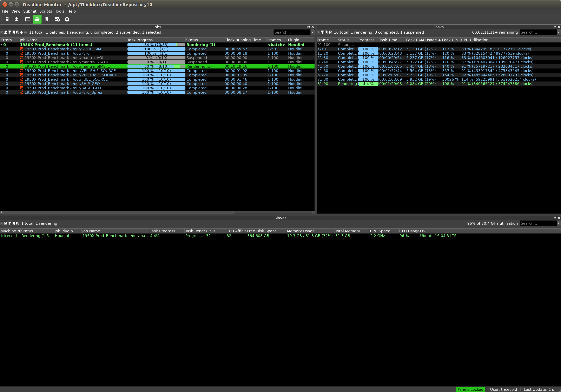Click the checkbox edit icon in Slaves panel

(6, 223)
